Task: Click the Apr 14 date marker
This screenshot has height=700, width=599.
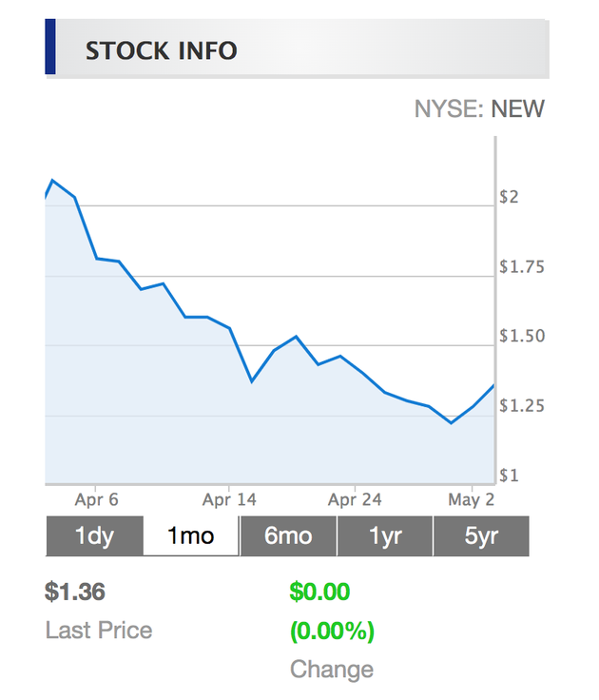Action: pyautogui.click(x=230, y=500)
